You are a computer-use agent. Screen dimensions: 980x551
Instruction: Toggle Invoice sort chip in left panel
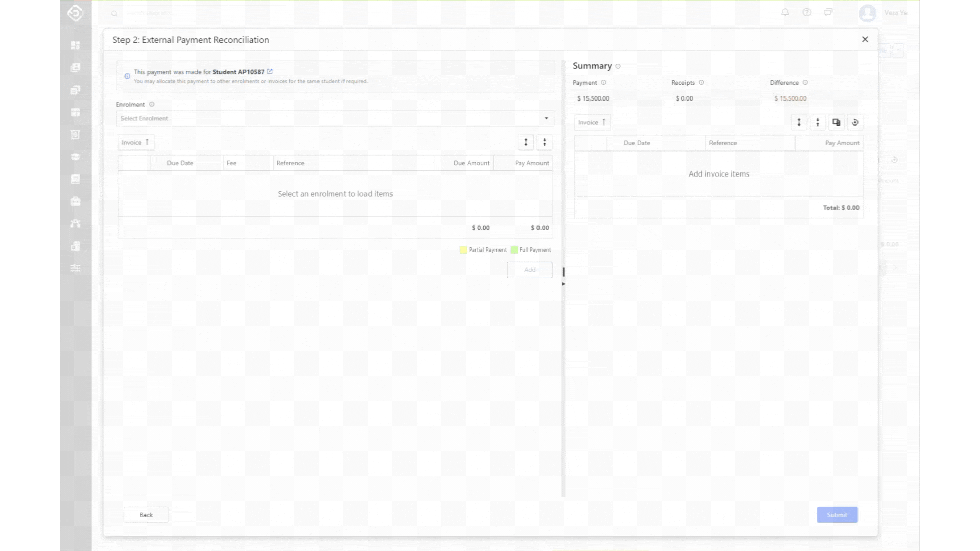pyautogui.click(x=135, y=143)
